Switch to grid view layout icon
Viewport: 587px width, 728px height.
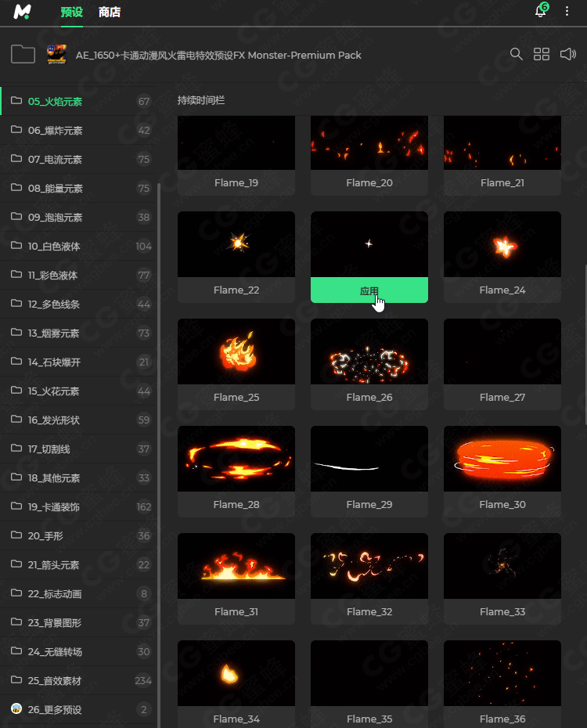click(x=541, y=54)
